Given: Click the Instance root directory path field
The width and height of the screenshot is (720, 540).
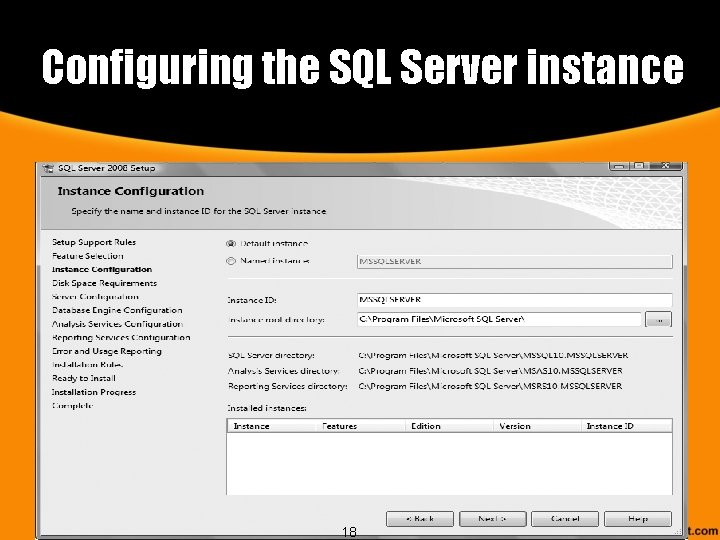Looking at the screenshot, I should pyautogui.click(x=499, y=319).
